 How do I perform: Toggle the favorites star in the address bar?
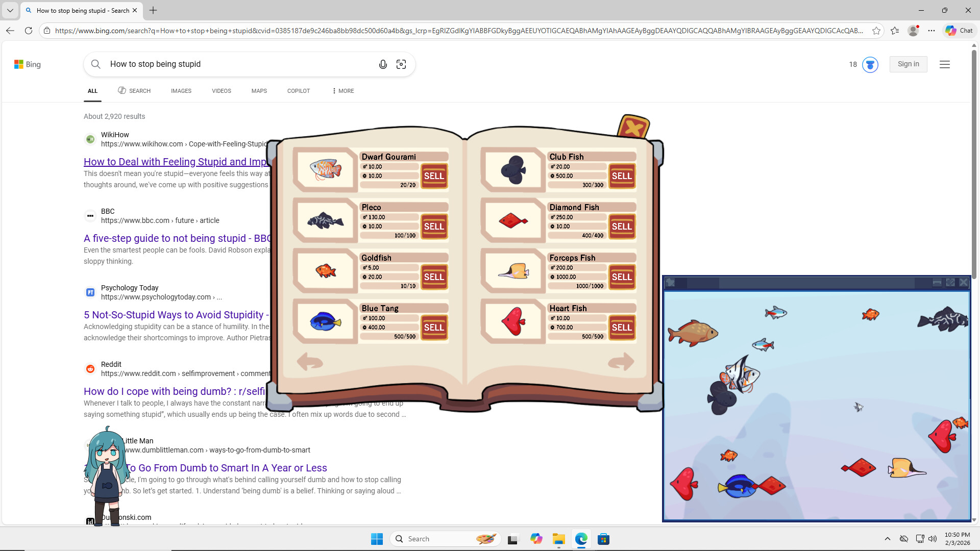click(x=877, y=30)
